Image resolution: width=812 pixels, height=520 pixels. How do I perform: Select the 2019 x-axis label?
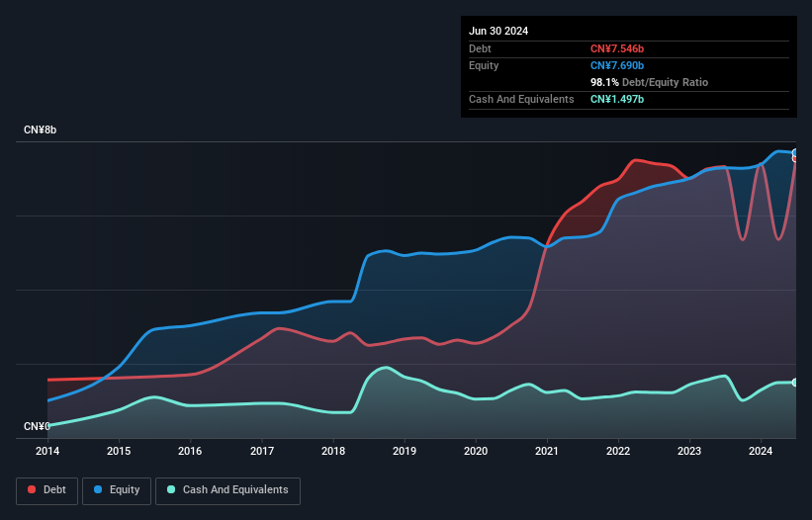pyautogui.click(x=405, y=451)
